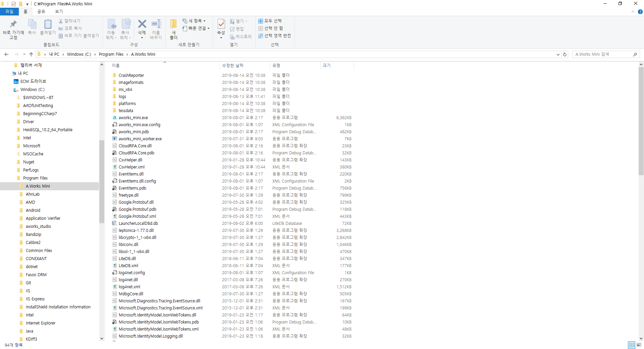Image resolution: width=644 pixels, height=349 pixels.
Task: Click Paste shortcut (바로 가기 붙여넣기)
Action: coord(79,36)
